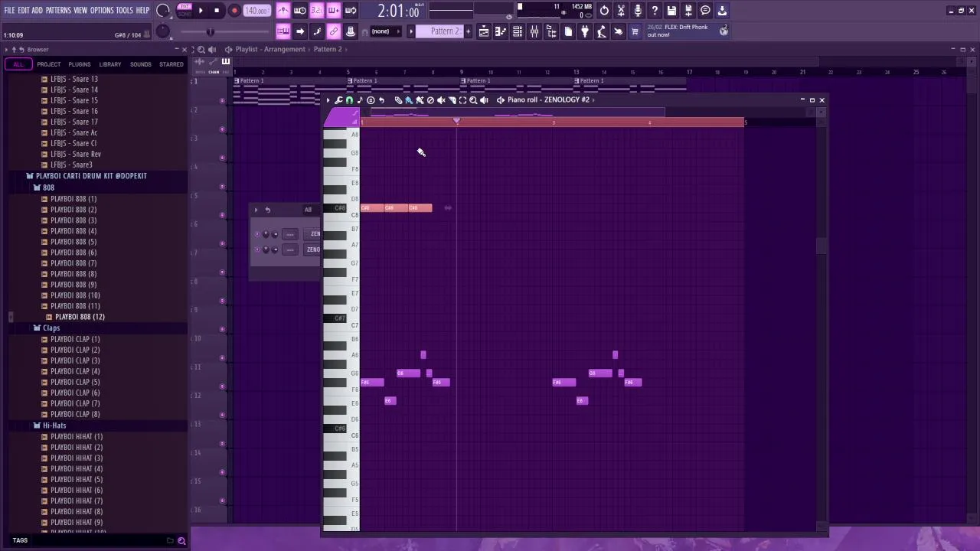
Task: Click the Stop button in transport
Action: (x=217, y=11)
